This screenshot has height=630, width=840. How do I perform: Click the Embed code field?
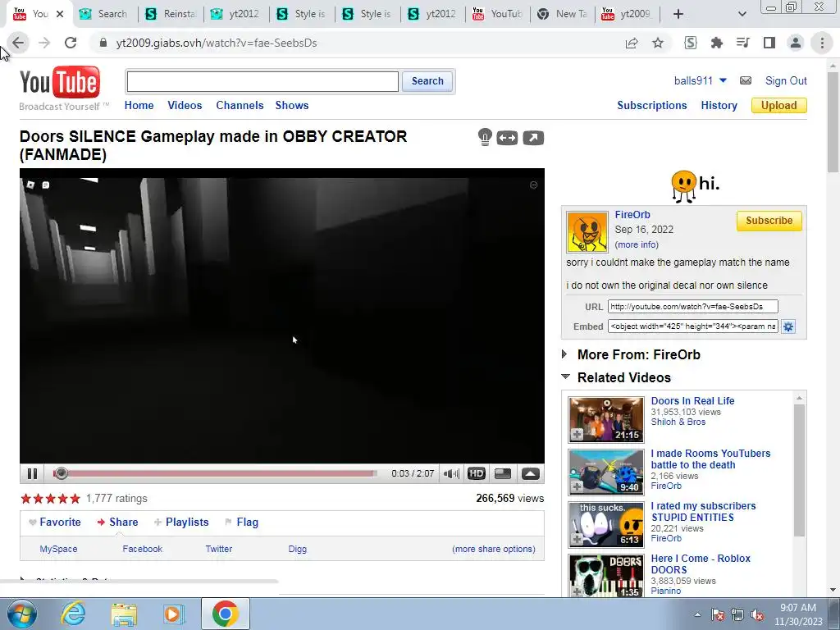point(692,326)
